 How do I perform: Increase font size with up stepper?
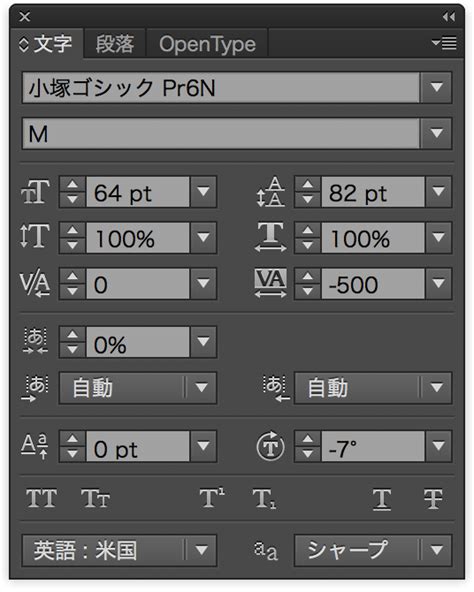[73, 185]
